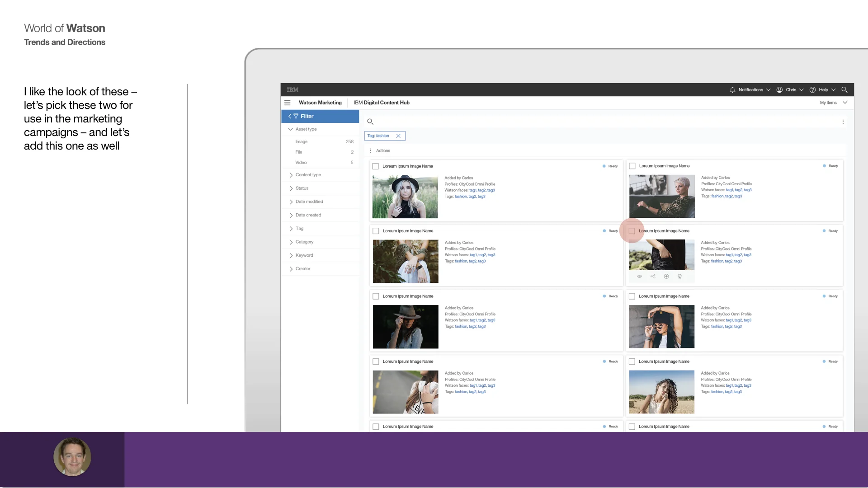
Task: Click the approval ribbon badge icon
Action: (x=679, y=277)
